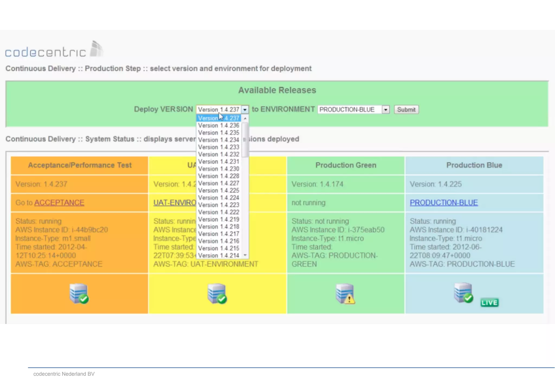Click the Production Blue text Version: 1.4.225

pos(435,184)
